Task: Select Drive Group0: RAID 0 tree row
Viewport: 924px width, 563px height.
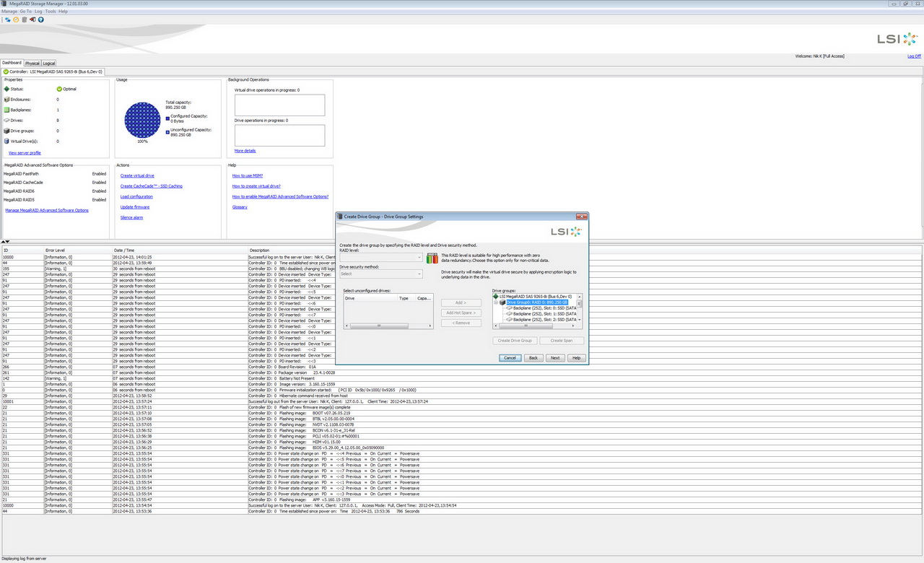Action: [537, 302]
